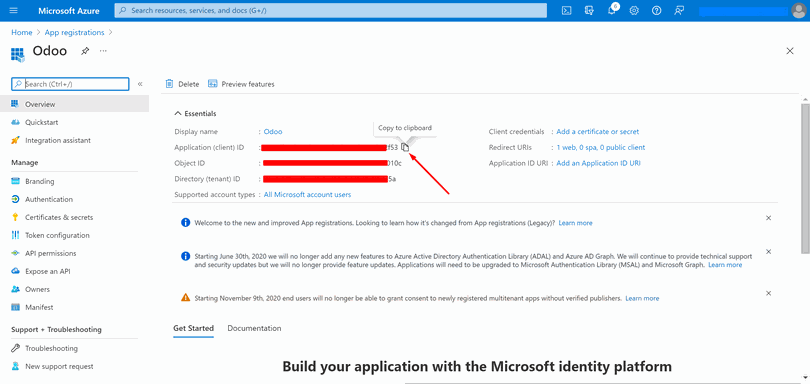The image size is (810, 384).
Task: Click Learn more in App registrations welcome notice
Action: pyautogui.click(x=575, y=223)
